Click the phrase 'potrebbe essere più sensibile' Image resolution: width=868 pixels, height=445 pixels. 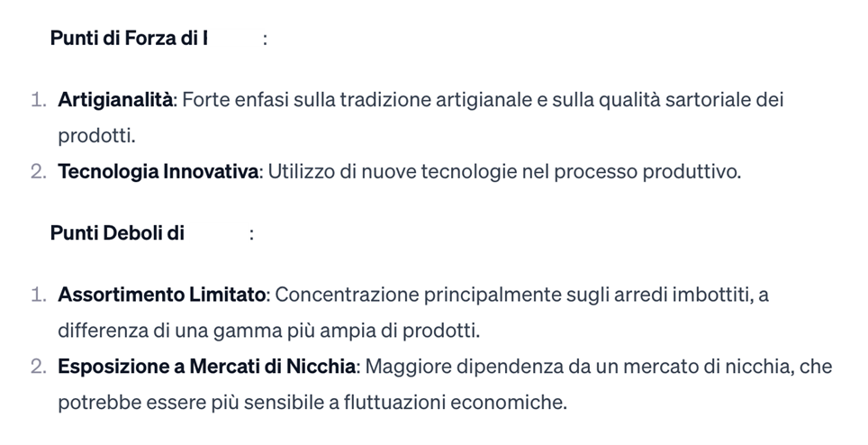(x=191, y=403)
